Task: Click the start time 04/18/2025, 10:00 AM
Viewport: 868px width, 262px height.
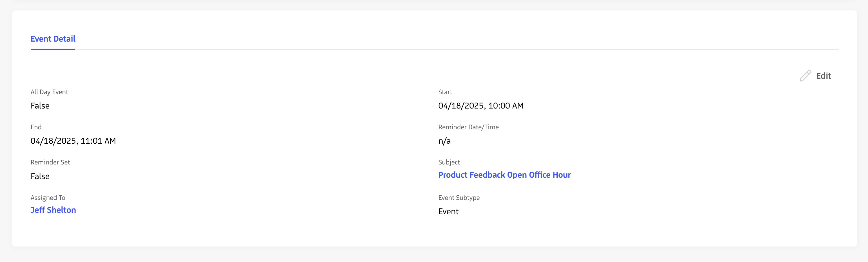Action: (x=480, y=106)
